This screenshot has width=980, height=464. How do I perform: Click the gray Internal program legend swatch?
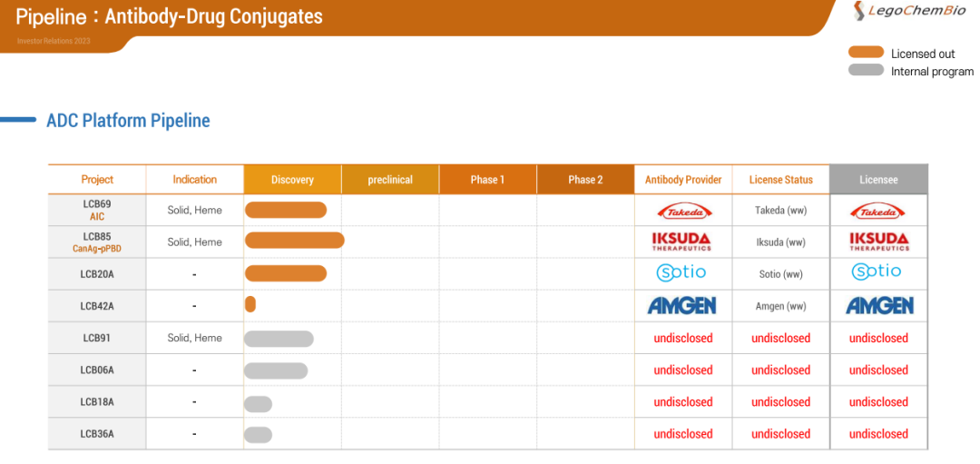(x=866, y=70)
